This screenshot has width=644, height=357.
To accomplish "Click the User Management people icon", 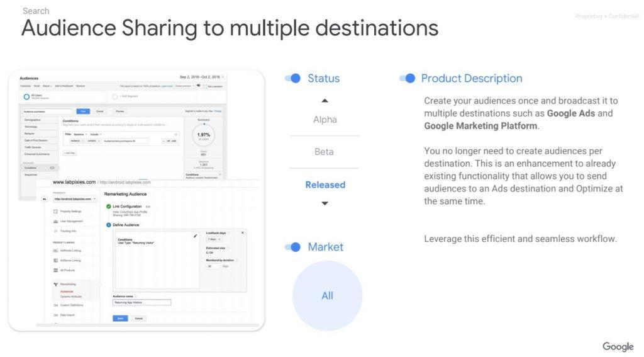I will tap(55, 221).
